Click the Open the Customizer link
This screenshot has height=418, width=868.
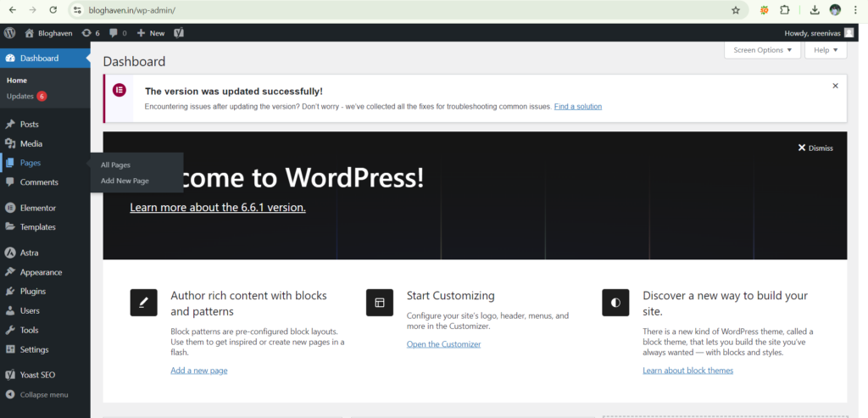(443, 344)
